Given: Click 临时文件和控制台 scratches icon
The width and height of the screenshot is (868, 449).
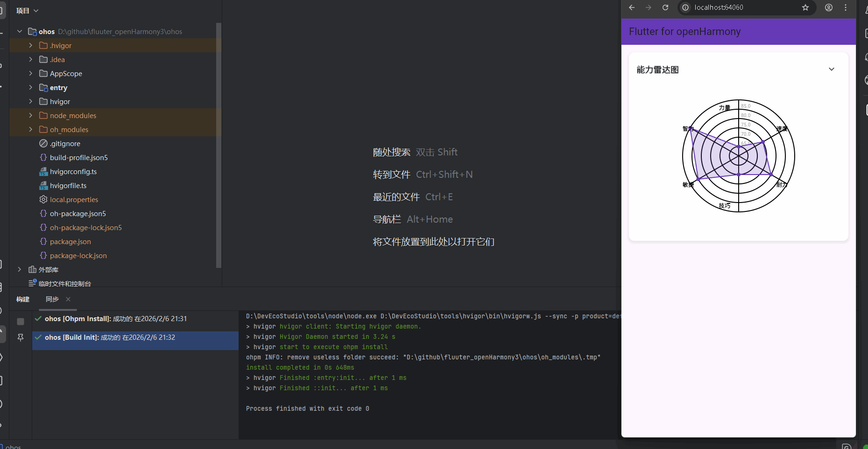Looking at the screenshot, I should tap(32, 283).
